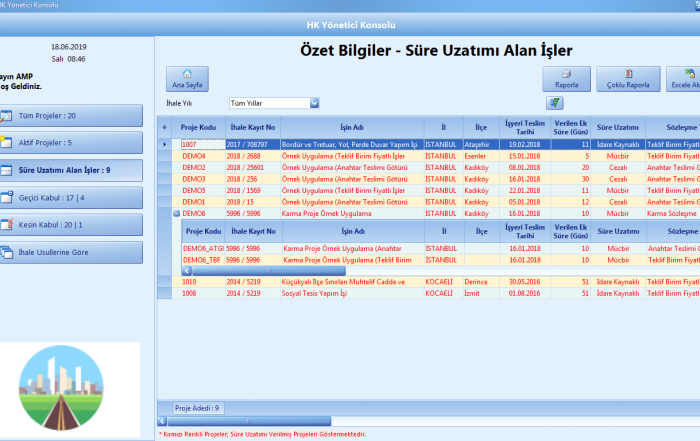The width and height of the screenshot is (700, 441).
Task: Collapse the DEMO6 row expander
Action: pyautogui.click(x=176, y=213)
